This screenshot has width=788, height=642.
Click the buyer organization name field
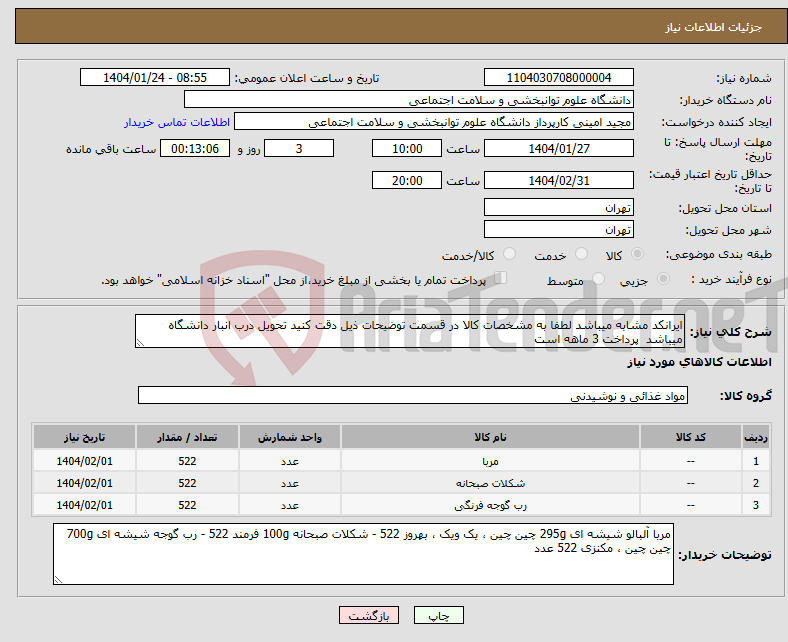409,100
